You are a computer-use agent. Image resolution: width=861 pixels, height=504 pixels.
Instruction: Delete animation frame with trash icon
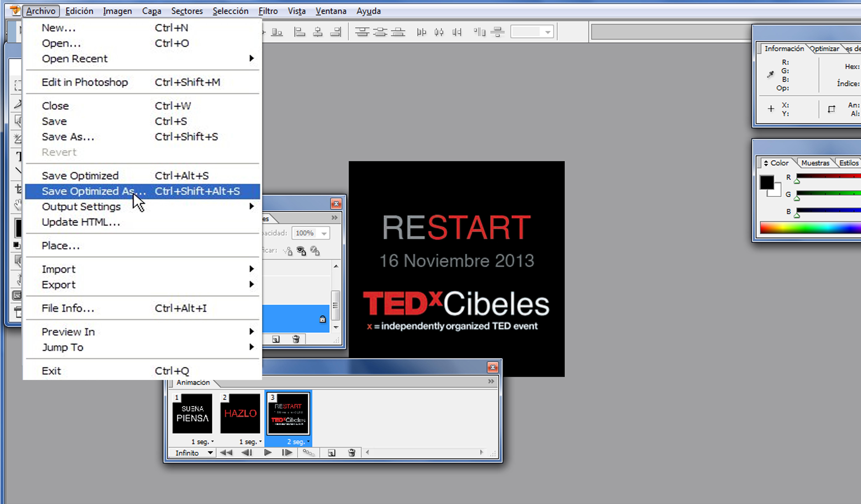(352, 453)
